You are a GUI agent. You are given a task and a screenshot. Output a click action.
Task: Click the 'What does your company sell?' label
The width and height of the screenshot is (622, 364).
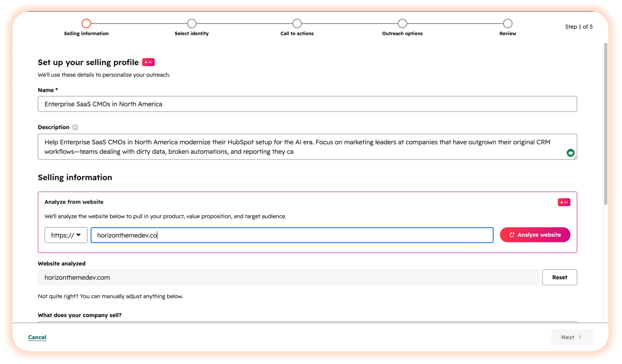pos(80,315)
